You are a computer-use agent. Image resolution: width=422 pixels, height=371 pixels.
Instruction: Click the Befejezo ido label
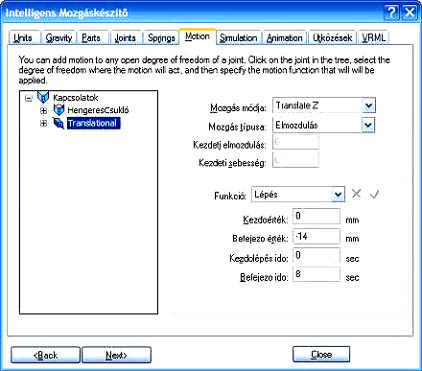264,277
